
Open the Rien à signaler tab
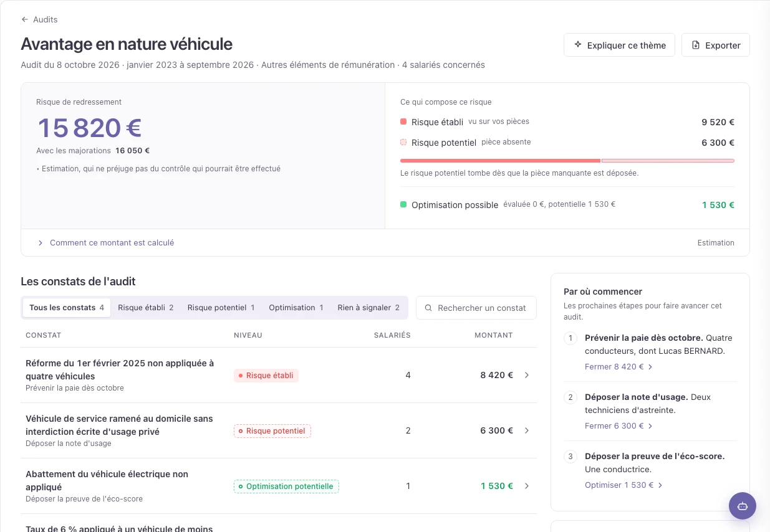pos(368,308)
